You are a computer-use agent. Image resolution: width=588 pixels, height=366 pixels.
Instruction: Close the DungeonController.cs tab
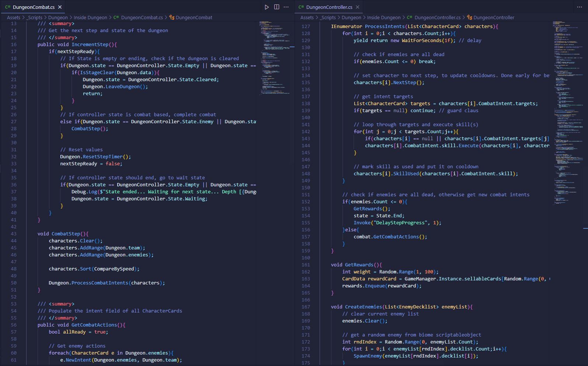tap(358, 7)
